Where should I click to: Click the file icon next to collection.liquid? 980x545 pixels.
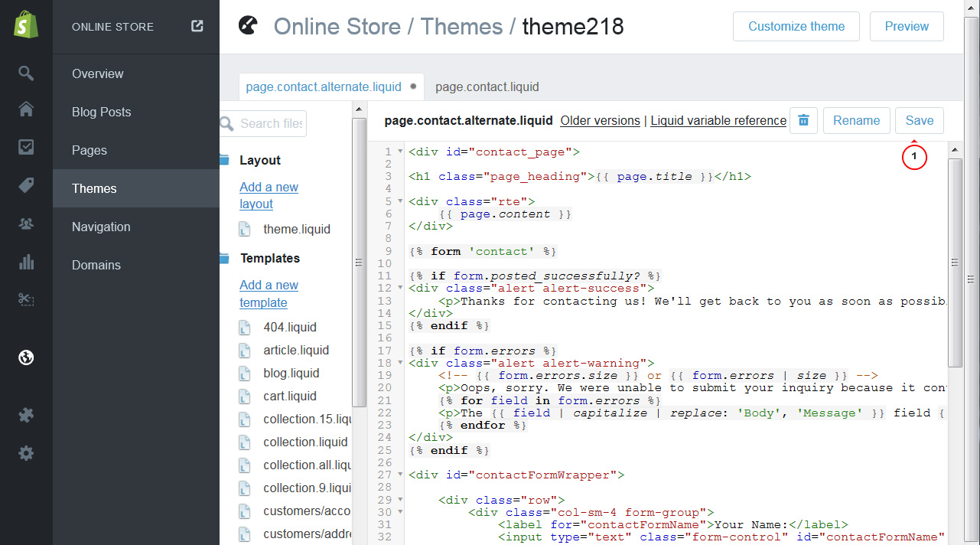pos(245,442)
